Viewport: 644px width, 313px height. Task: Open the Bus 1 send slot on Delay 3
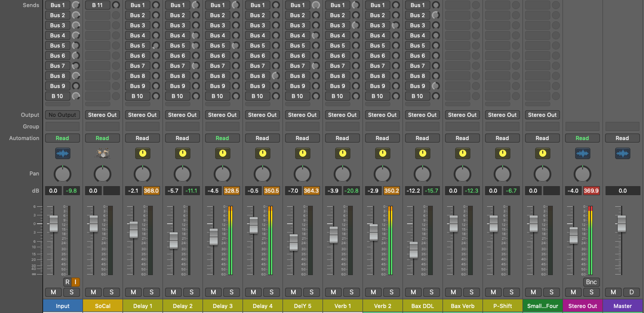tap(217, 5)
